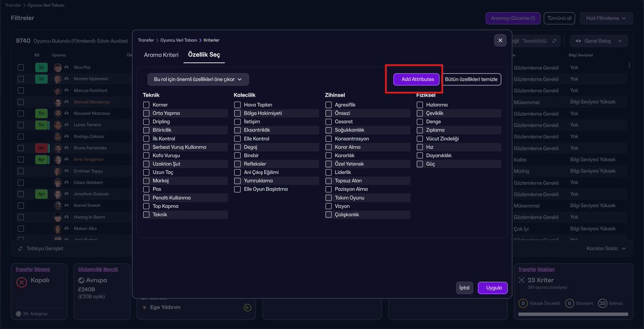Click Jonathan Dubasin's Ayr badge
This screenshot has width=644, height=329.
click(x=41, y=194)
